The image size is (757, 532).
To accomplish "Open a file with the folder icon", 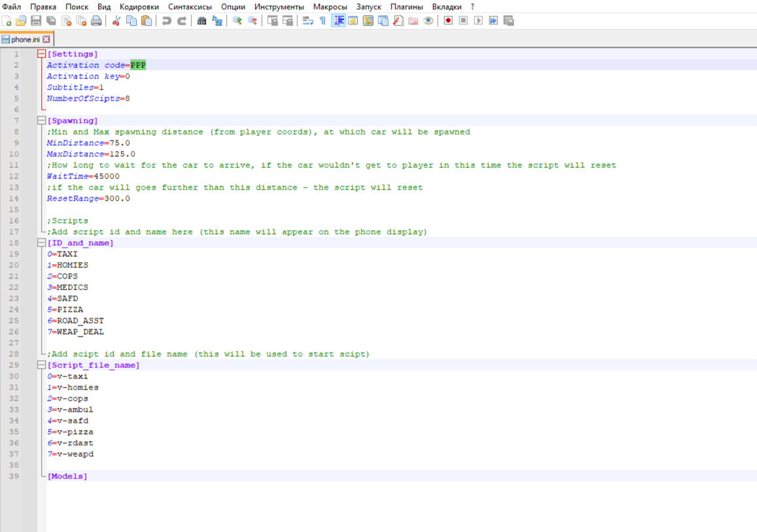I will 22,21.
